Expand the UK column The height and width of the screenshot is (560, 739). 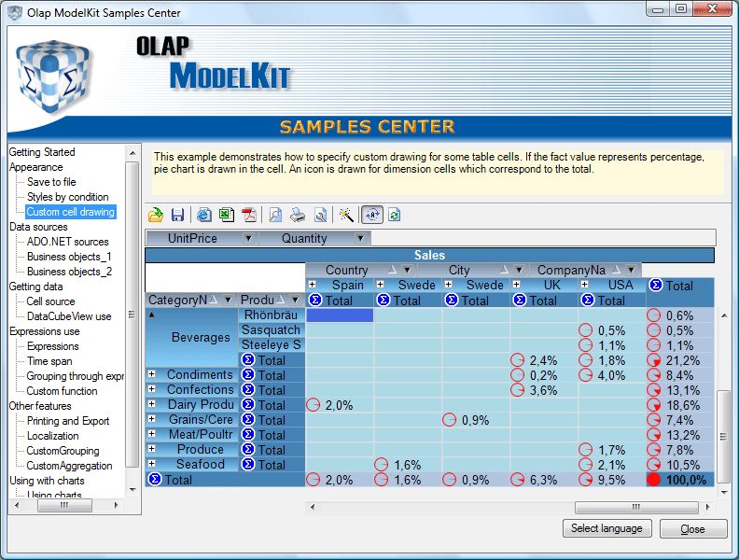pyautogui.click(x=517, y=285)
